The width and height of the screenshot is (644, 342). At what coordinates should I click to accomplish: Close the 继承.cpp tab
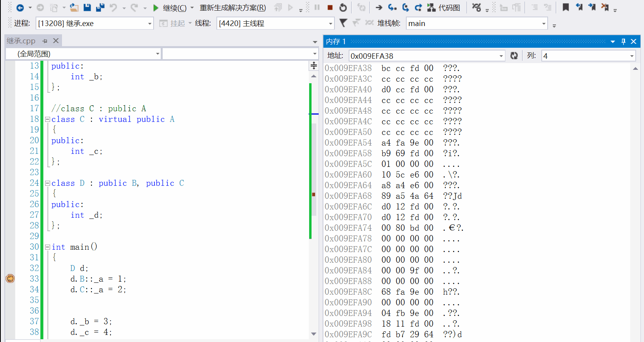pyautogui.click(x=56, y=41)
